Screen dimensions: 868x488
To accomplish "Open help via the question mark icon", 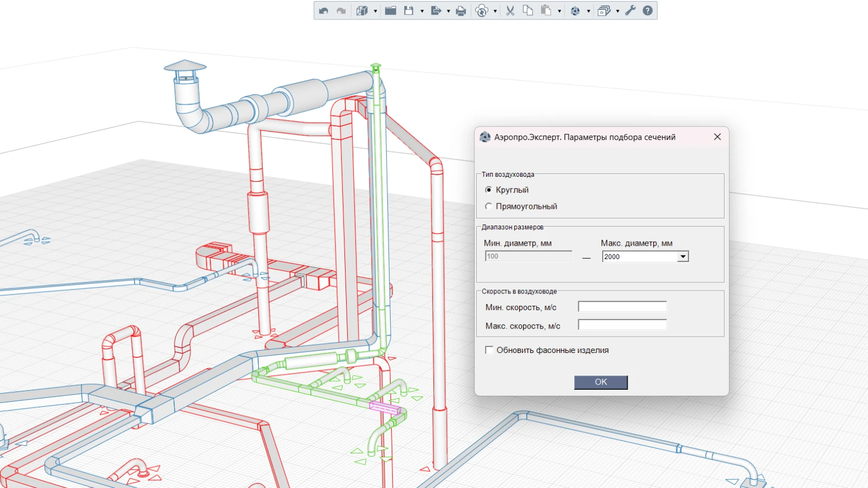I will coord(648,11).
